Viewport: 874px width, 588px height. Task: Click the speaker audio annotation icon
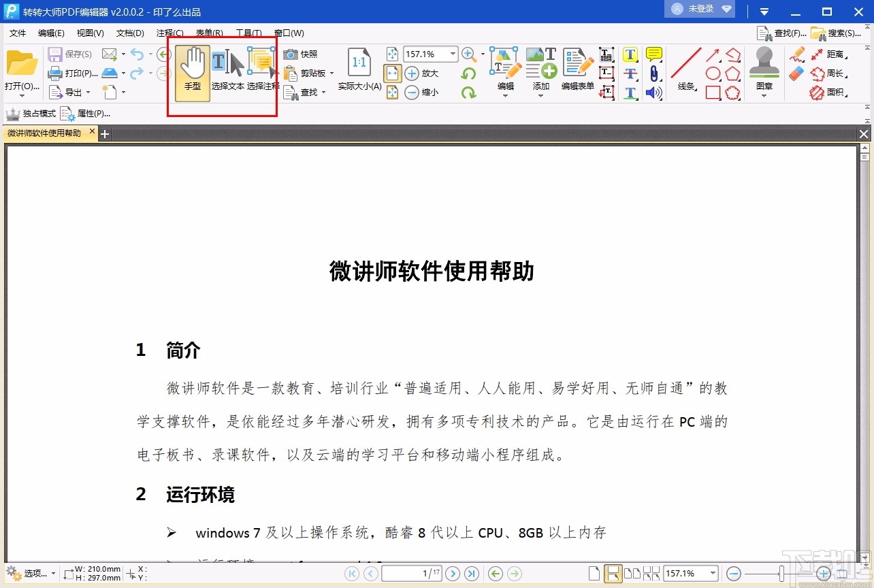point(654,92)
